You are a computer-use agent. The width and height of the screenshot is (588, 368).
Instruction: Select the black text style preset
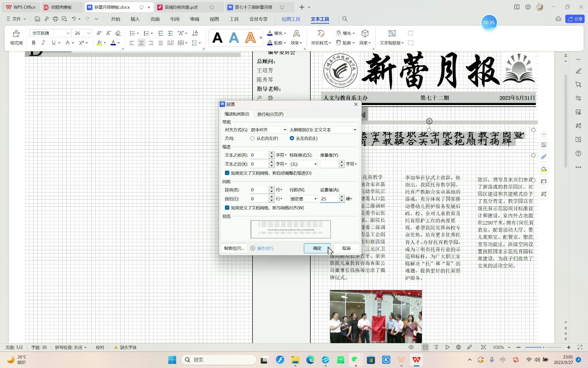coord(217,37)
